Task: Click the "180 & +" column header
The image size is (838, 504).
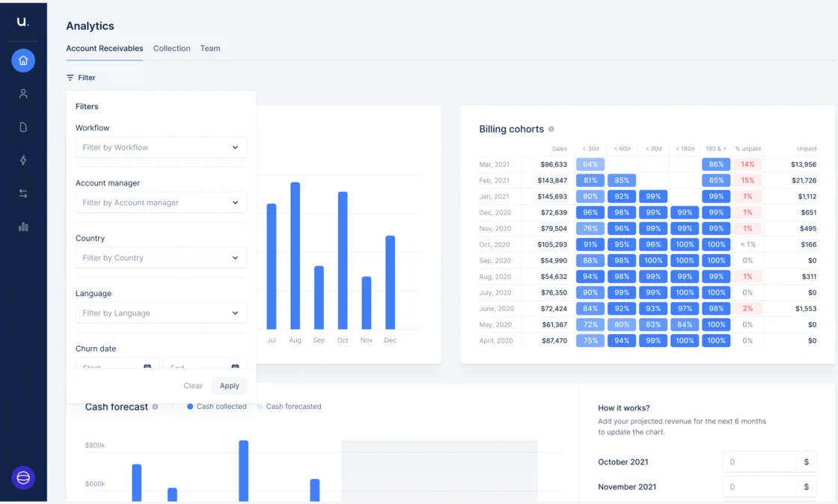Action: (x=715, y=148)
